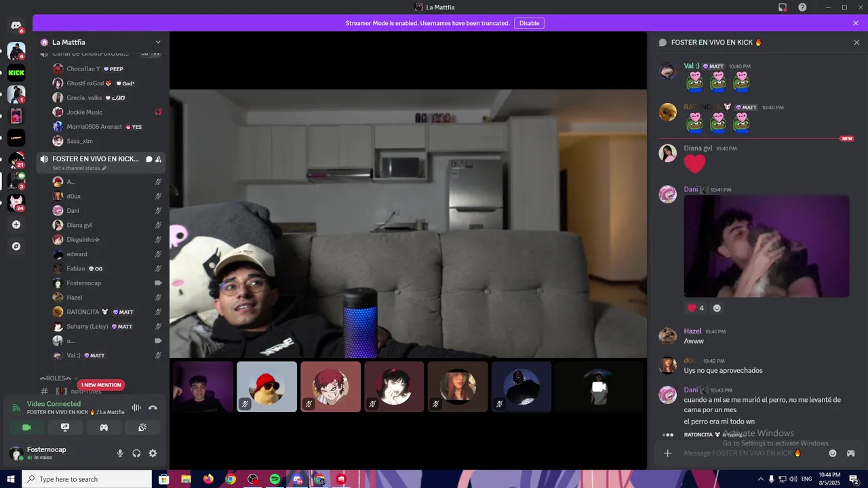The width and height of the screenshot is (868, 488).
Task: Disable Streamer Mode
Action: point(529,23)
